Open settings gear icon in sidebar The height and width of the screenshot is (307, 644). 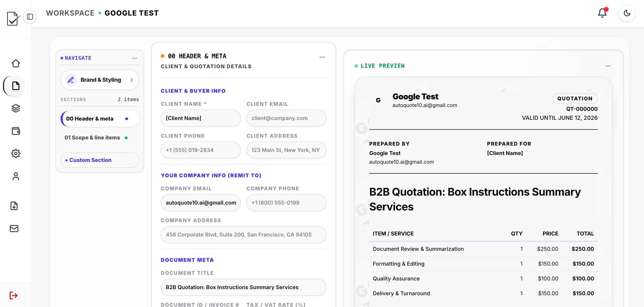click(x=16, y=153)
